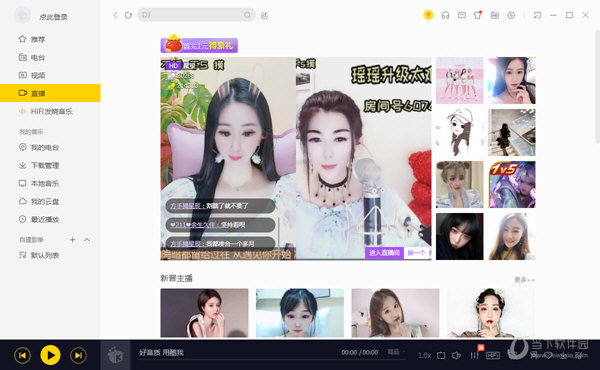Image resolution: width=600 pixels, height=370 pixels.
Task: Click the song recognition icon beside search
Action: coord(264,15)
